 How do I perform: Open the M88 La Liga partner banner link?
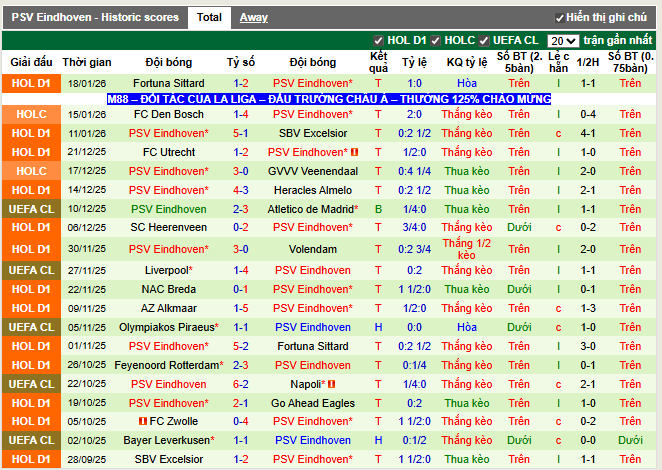[x=329, y=99]
